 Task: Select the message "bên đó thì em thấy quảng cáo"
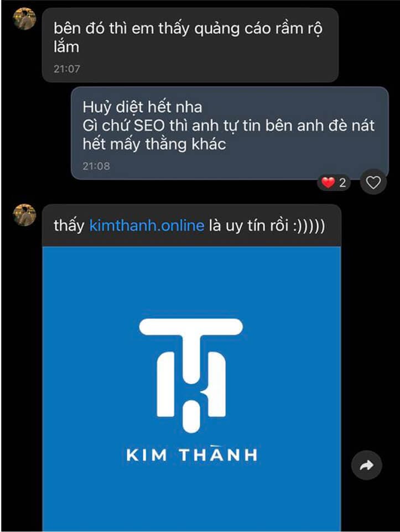190,45
